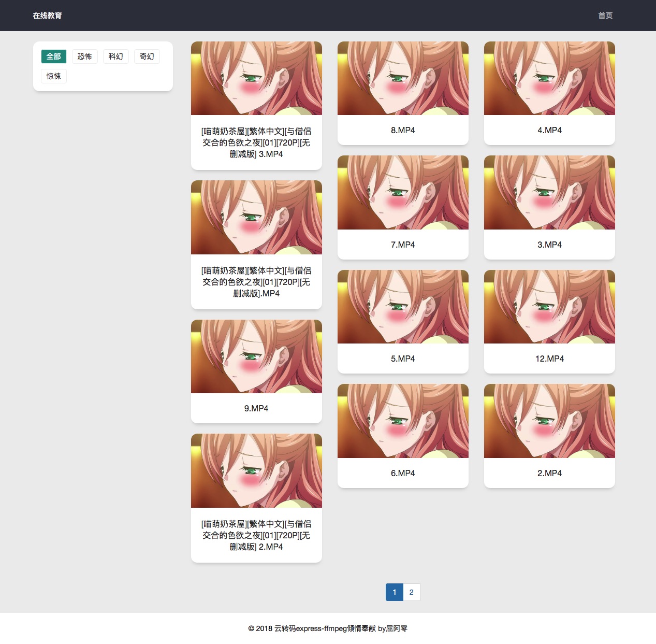Open thumbnail above 无删减版].MP4 title

tap(256, 217)
